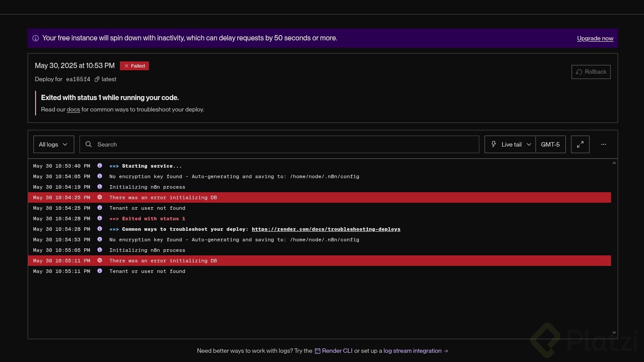Select the 10:54:05 PM 'No encryption key found' line
The image size is (644, 362).
click(x=319, y=176)
